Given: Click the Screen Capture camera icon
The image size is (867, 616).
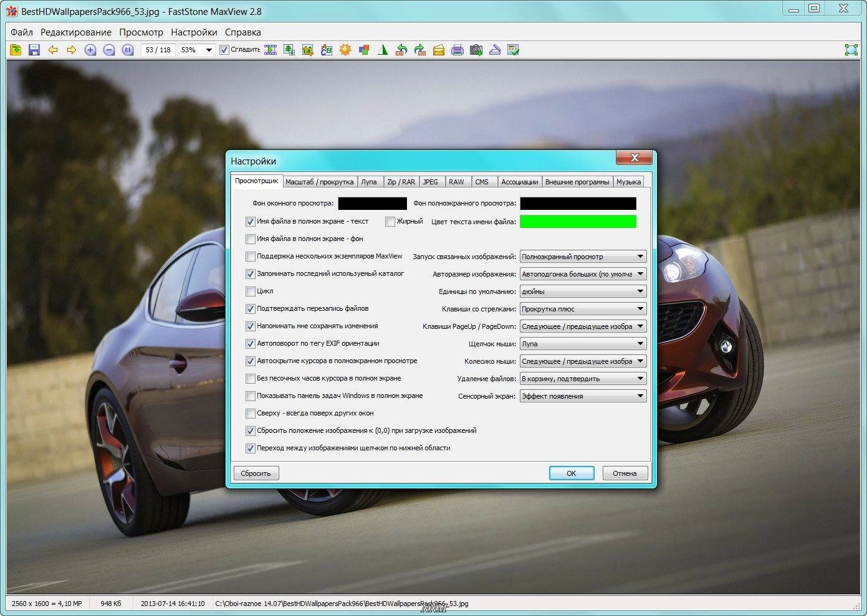Looking at the screenshot, I should (x=476, y=50).
